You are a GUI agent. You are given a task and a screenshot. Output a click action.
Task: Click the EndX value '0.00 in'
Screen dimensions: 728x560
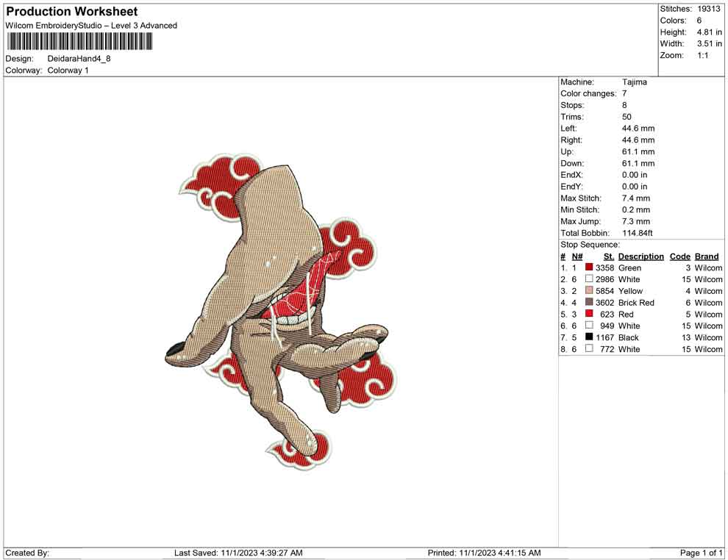pyautogui.click(x=635, y=175)
